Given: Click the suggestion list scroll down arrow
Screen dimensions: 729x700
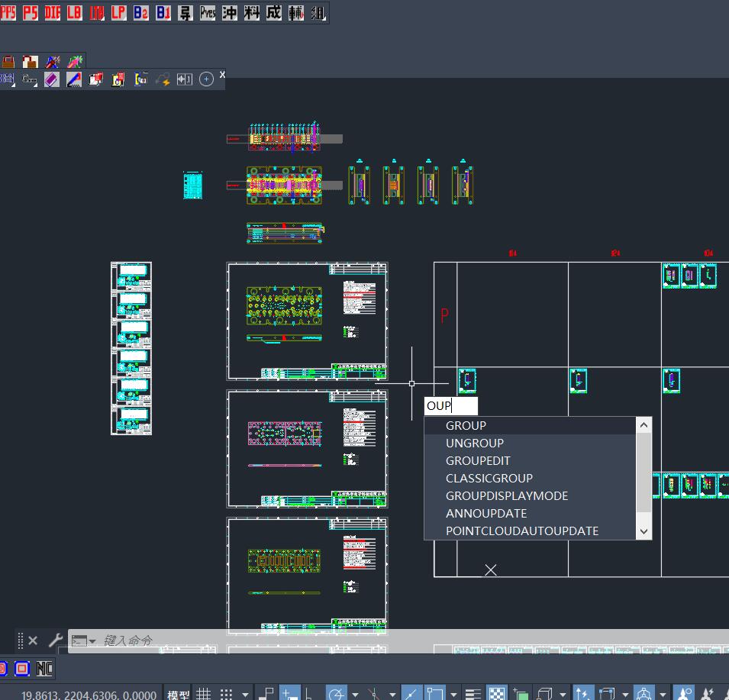Looking at the screenshot, I should [x=644, y=532].
